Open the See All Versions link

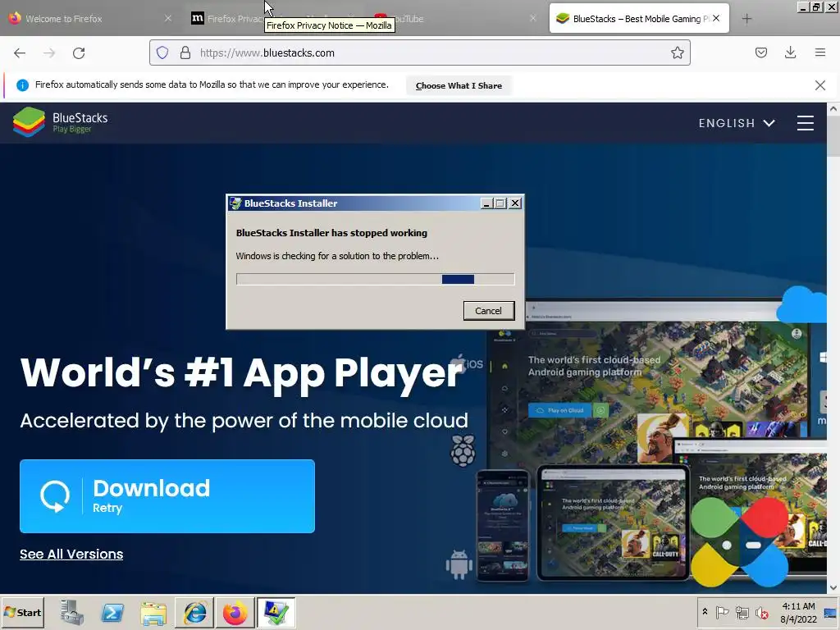pos(71,554)
